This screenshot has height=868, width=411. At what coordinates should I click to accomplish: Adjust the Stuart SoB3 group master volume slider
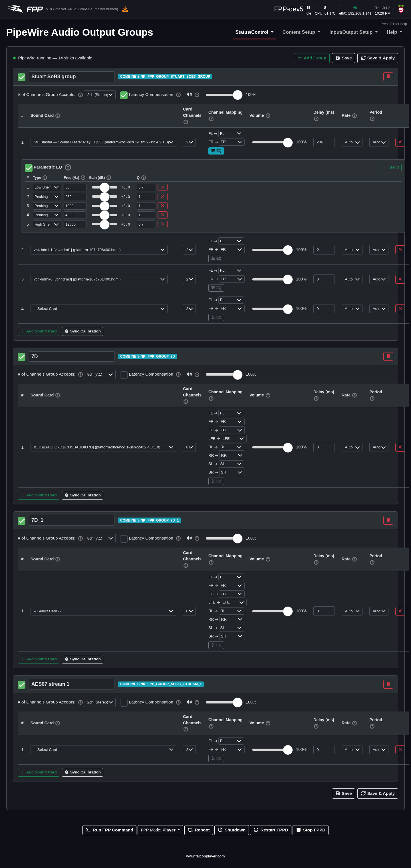point(224,95)
